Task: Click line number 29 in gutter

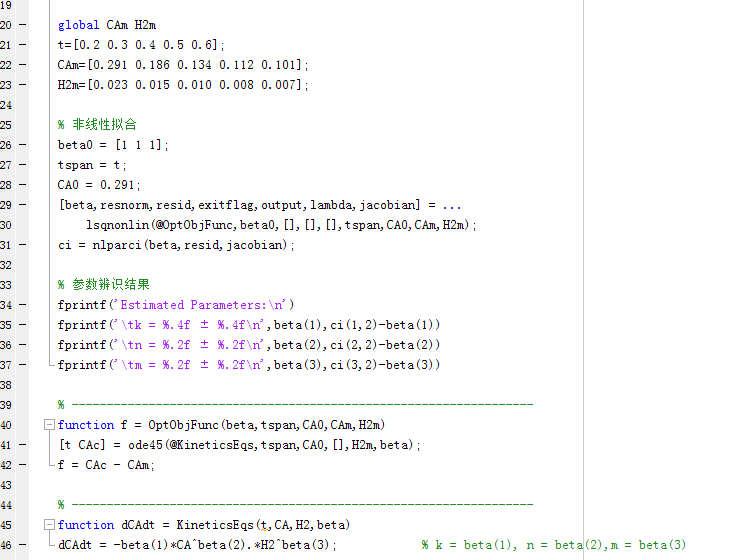Action: (x=8, y=205)
